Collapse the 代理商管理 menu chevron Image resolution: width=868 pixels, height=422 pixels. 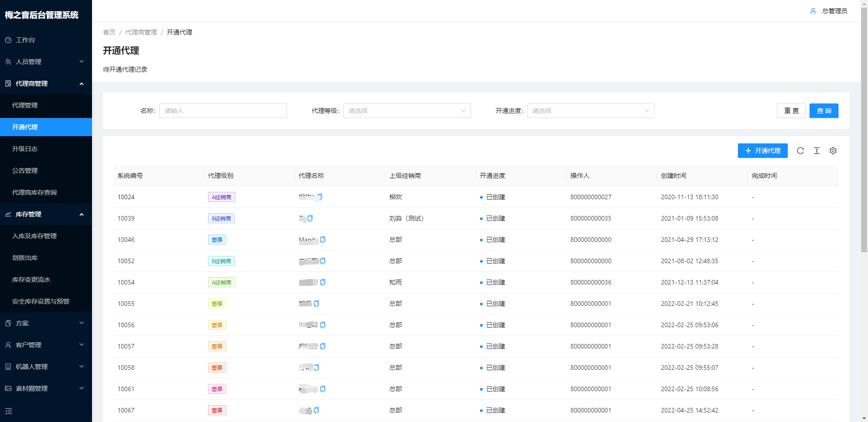82,83
